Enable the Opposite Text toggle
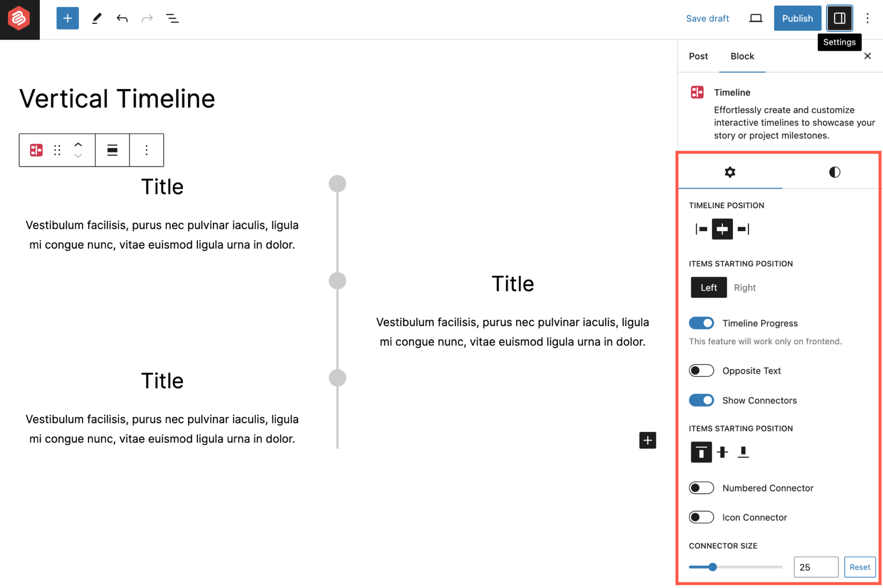The image size is (883, 588). click(x=701, y=370)
